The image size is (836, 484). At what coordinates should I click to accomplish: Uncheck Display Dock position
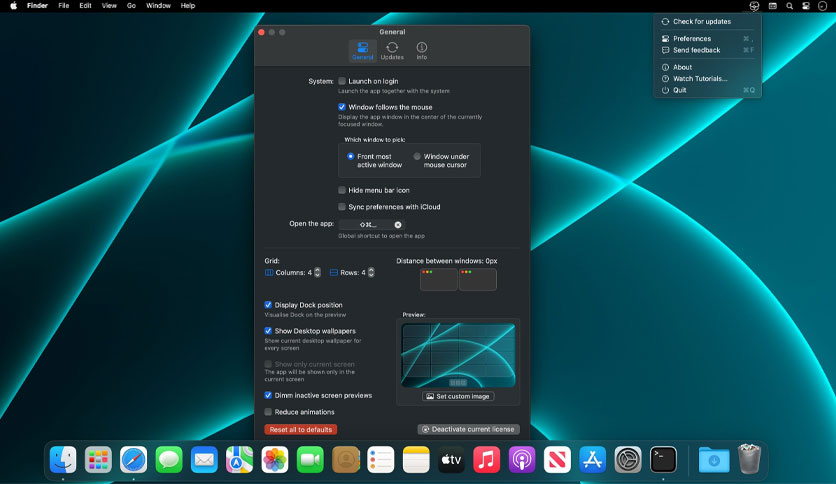point(268,305)
